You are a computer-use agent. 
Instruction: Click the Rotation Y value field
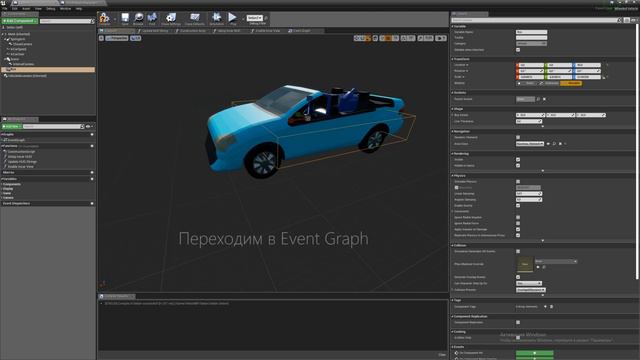point(559,71)
